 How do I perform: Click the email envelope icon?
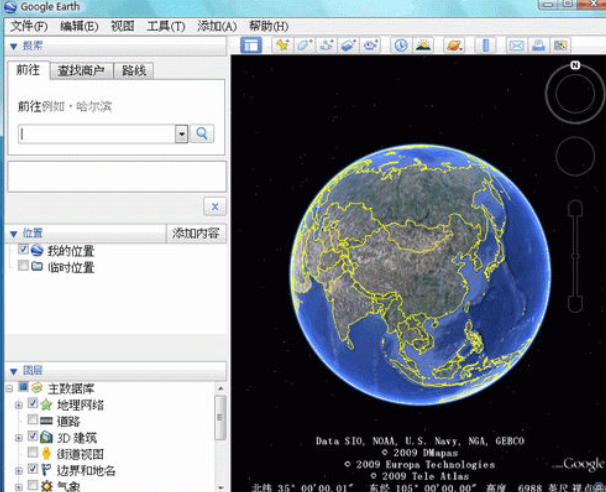click(516, 45)
